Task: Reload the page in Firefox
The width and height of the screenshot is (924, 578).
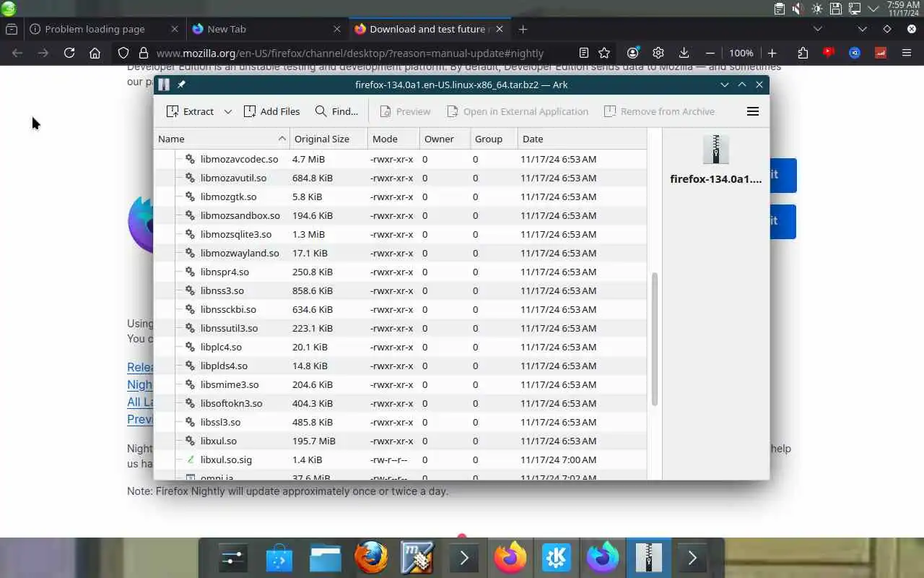Action: [x=69, y=53]
